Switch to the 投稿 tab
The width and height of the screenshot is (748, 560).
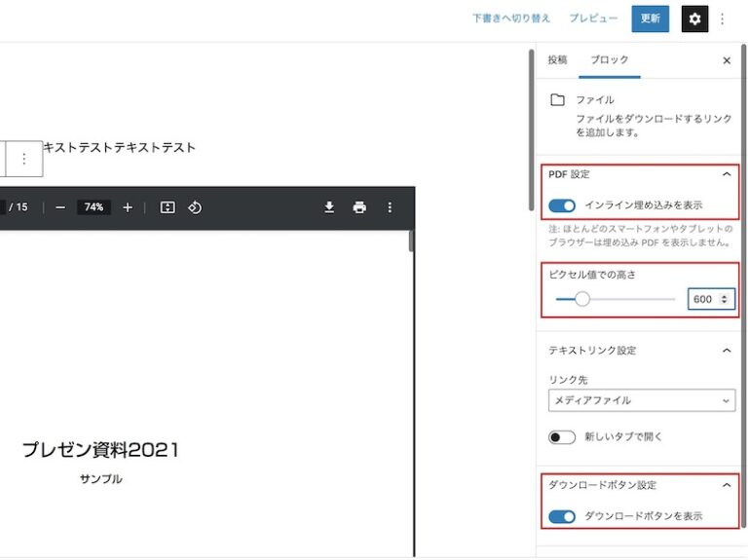pyautogui.click(x=557, y=60)
